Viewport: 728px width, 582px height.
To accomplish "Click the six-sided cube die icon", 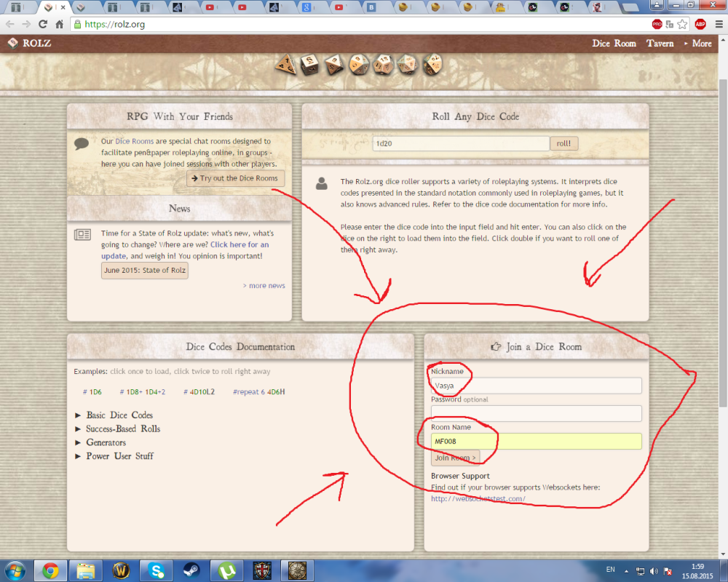I will [309, 65].
